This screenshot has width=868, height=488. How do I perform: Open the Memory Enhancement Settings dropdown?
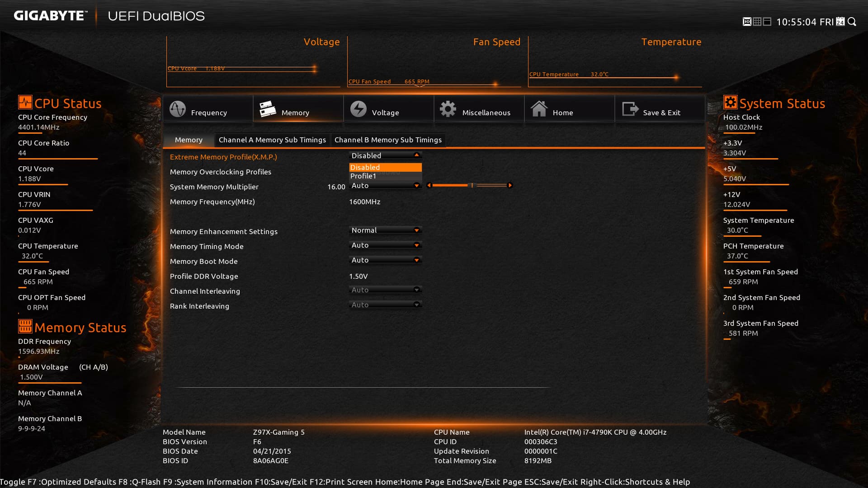click(385, 230)
